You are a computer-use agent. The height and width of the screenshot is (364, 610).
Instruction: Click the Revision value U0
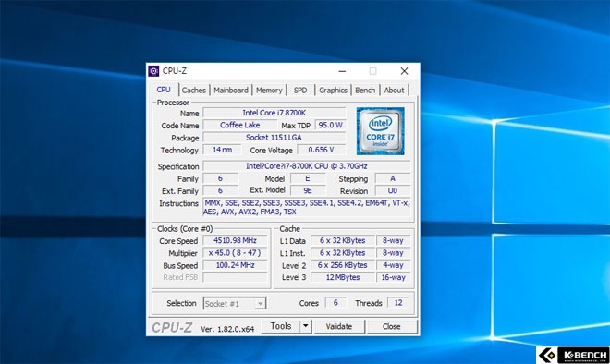(393, 190)
